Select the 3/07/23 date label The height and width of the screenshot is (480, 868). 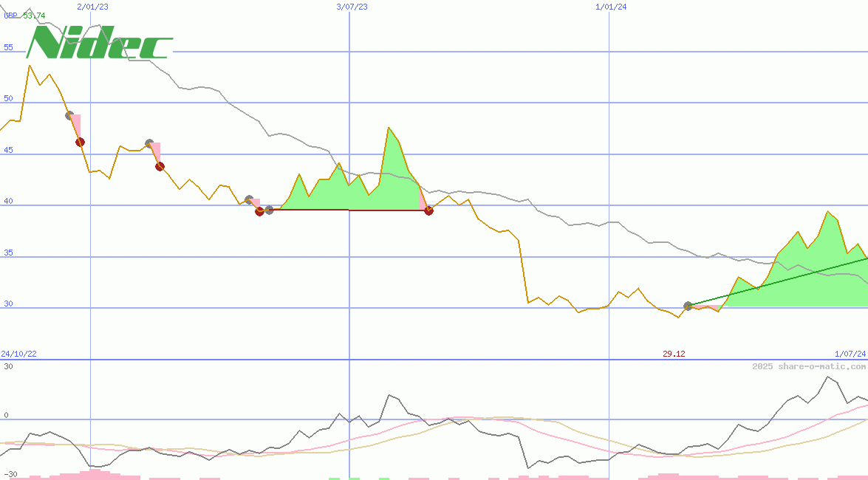(352, 7)
